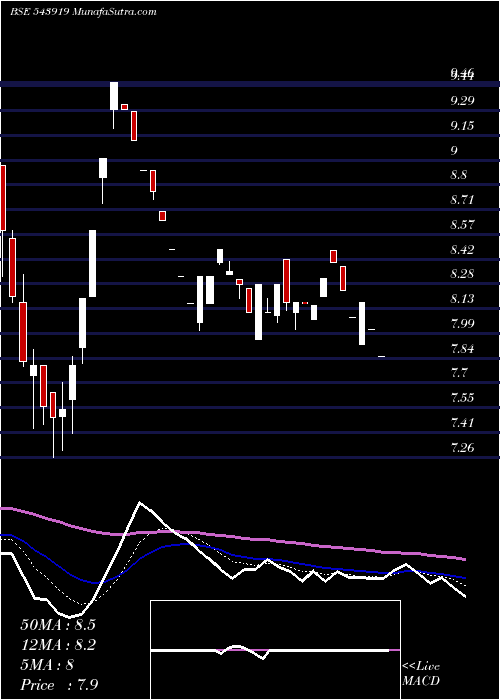
Task: Click the 8.42 price axis label
Action: click(x=462, y=250)
